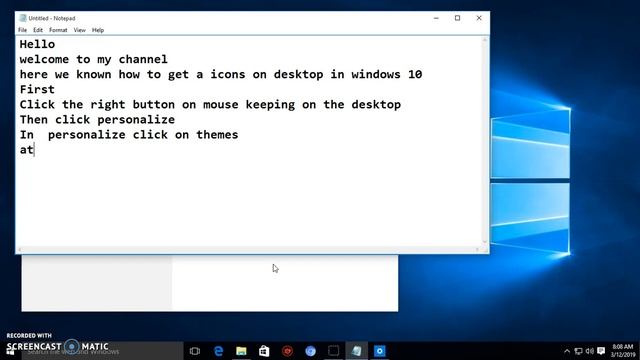Click the word "mouse" in the fifth line
The height and width of the screenshot is (360, 640).
click(x=220, y=104)
